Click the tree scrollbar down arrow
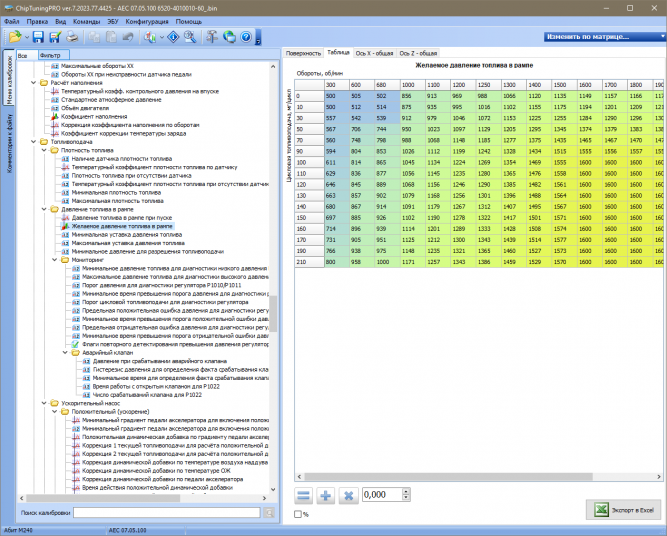The width and height of the screenshot is (667, 536). point(273,490)
